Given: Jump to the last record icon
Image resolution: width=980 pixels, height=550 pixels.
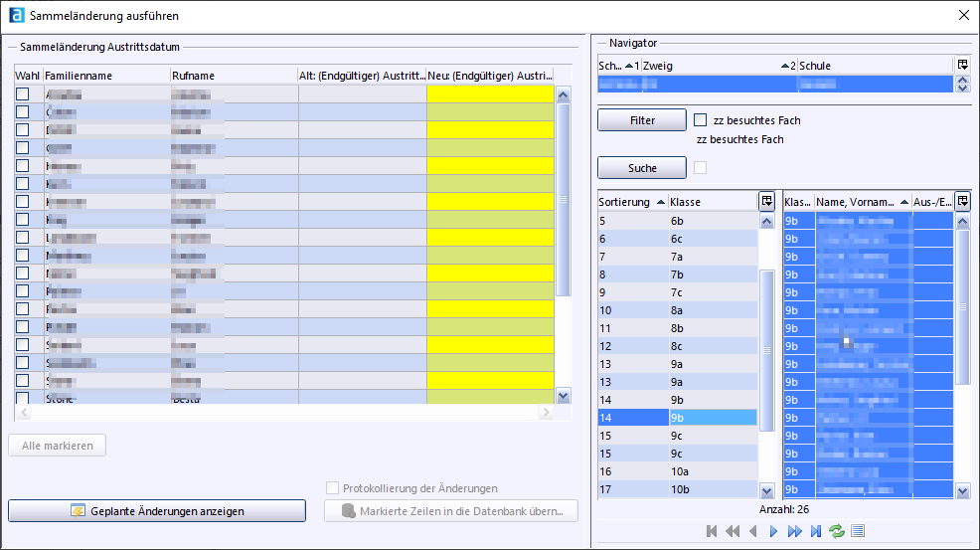Looking at the screenshot, I should (816, 531).
